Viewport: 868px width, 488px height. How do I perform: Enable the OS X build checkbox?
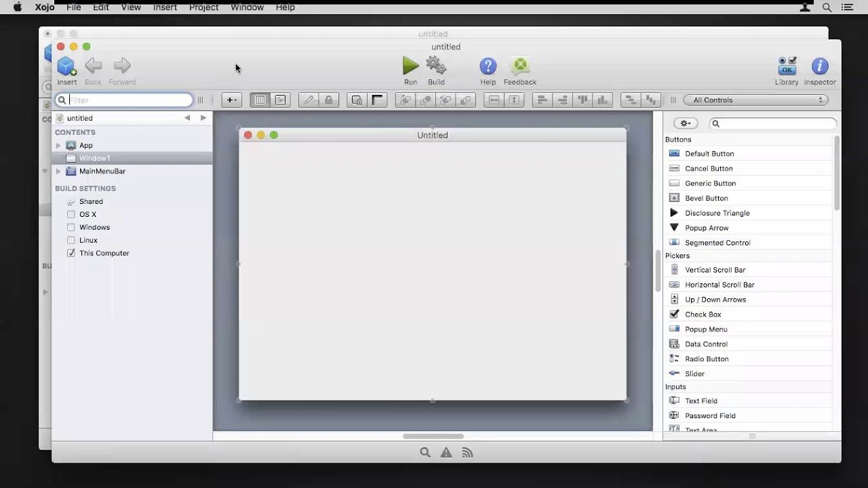[71, 214]
